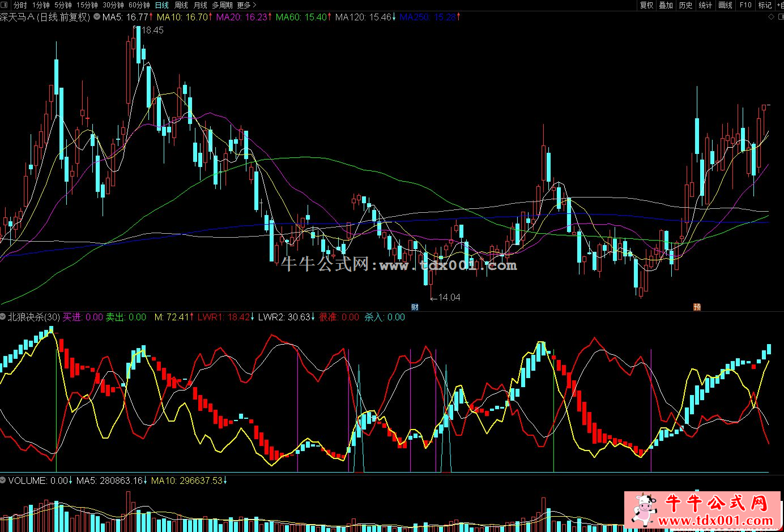
Task: Click the stock title 深天马A (日线.前复权)
Action: [45, 17]
